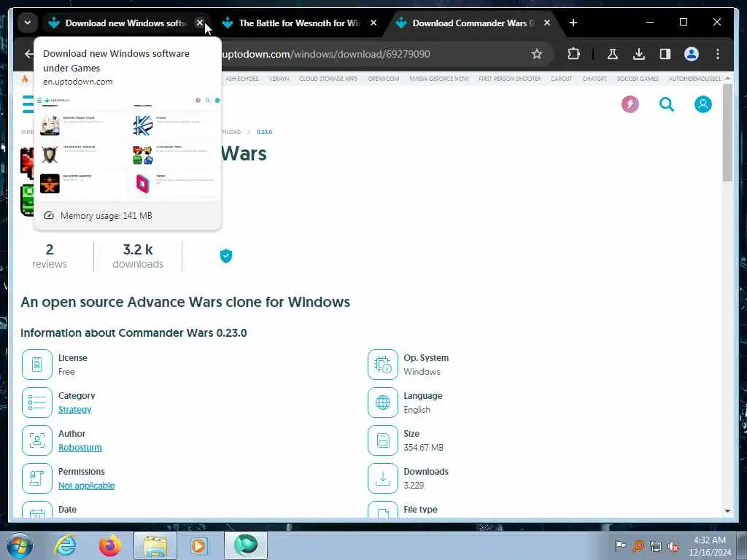This screenshot has height=560, width=747.
Task: Click the taskbar clock showing 4:32 AM
Action: coord(710,545)
